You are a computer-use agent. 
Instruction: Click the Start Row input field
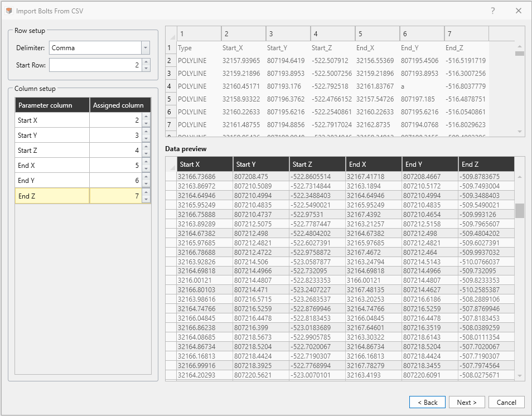(x=95, y=66)
